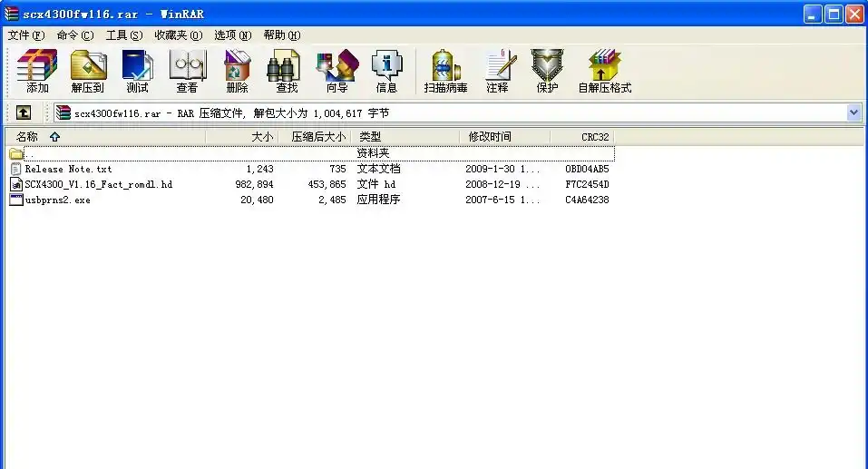Screen dimensions: 868x469
Task: Click the Add (添加) toolbar icon
Action: tap(37, 71)
